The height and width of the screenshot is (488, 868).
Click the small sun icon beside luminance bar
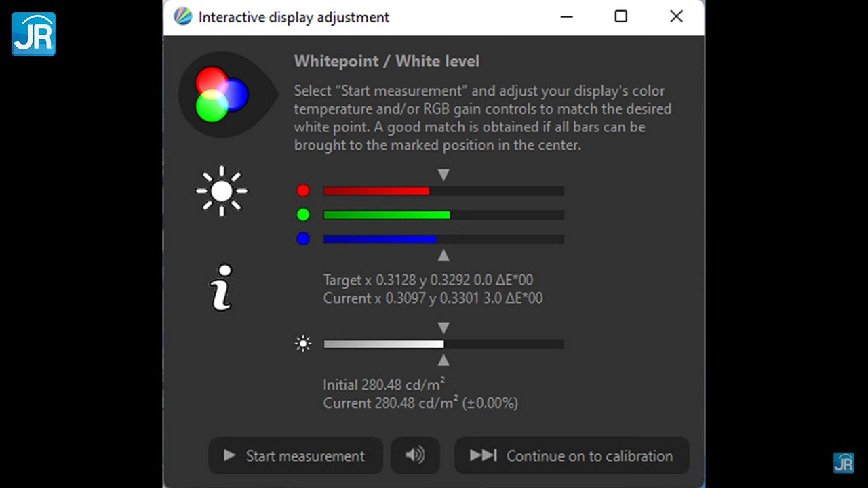(x=303, y=344)
